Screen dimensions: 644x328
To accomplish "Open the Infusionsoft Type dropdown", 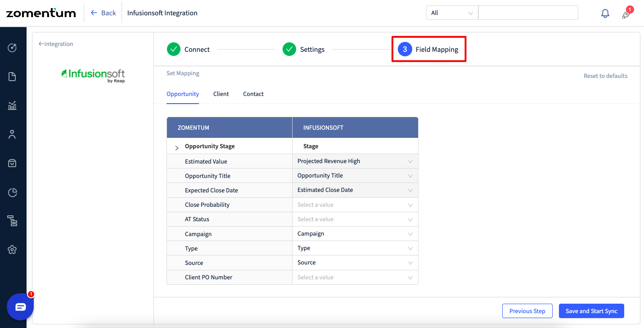I will click(x=355, y=248).
